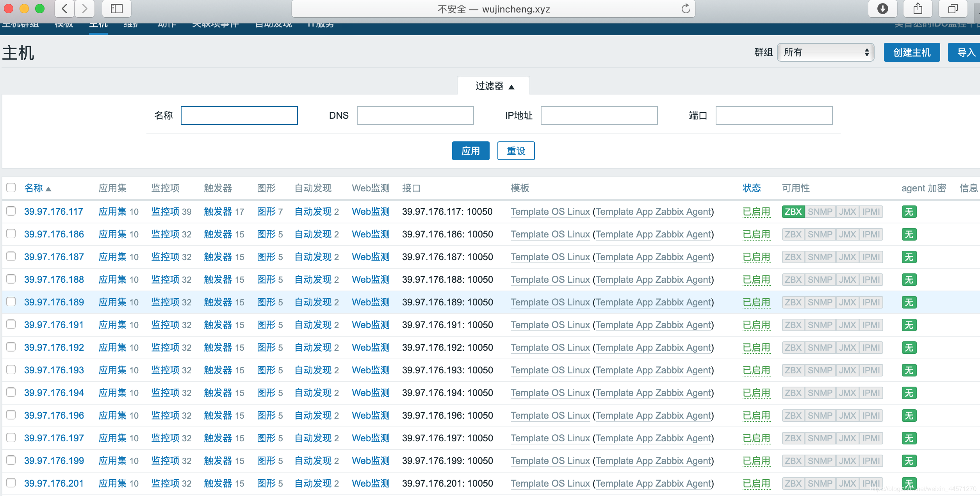The height and width of the screenshot is (496, 980).
Task: Click the encryption 无 badge for 39.97.176.196
Action: coord(909,416)
